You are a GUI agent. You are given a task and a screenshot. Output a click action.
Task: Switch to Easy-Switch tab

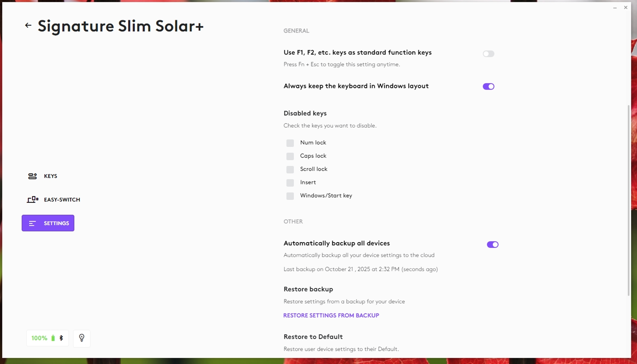(62, 200)
